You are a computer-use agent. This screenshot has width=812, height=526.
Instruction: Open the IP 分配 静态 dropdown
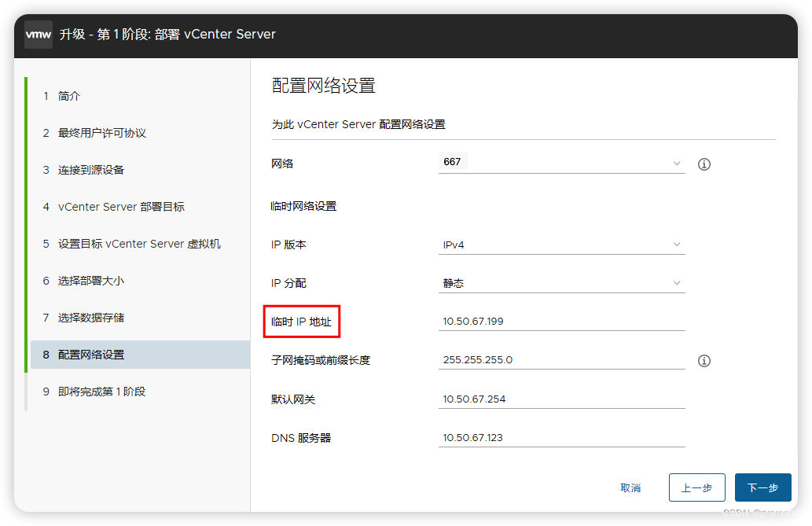[x=561, y=283]
